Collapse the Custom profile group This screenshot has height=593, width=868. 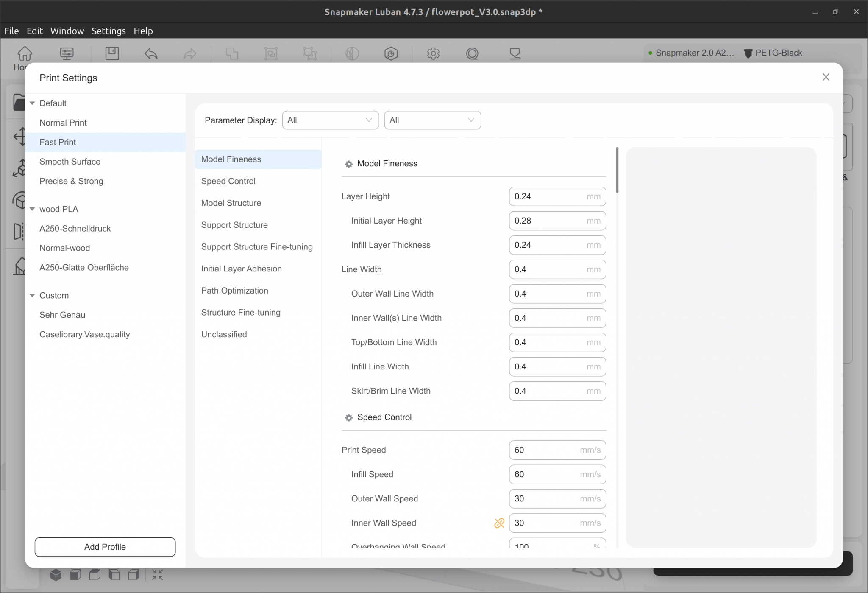point(32,296)
